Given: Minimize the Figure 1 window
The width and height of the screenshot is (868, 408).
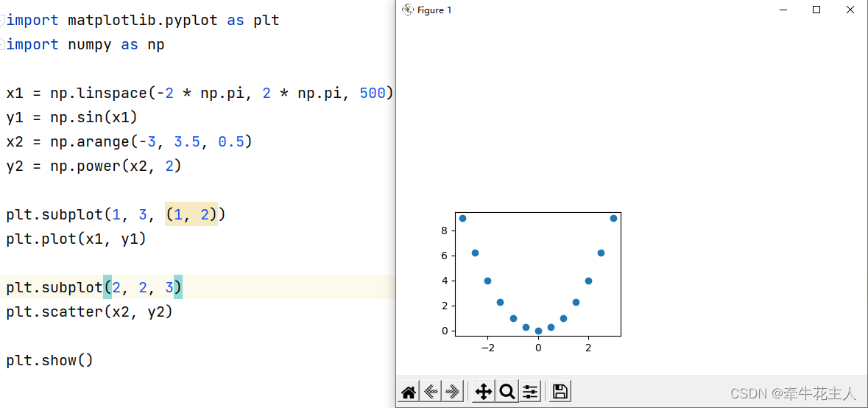Looking at the screenshot, I should click(x=783, y=10).
